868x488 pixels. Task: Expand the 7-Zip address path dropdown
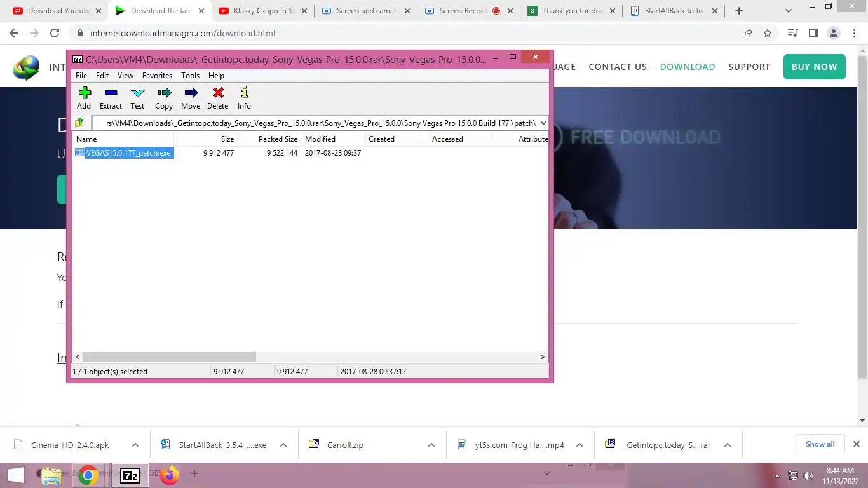point(543,123)
